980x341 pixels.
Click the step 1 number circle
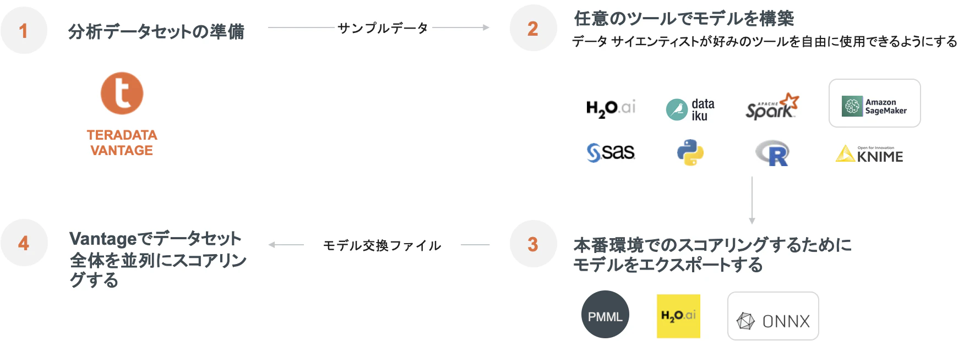pos(24,30)
